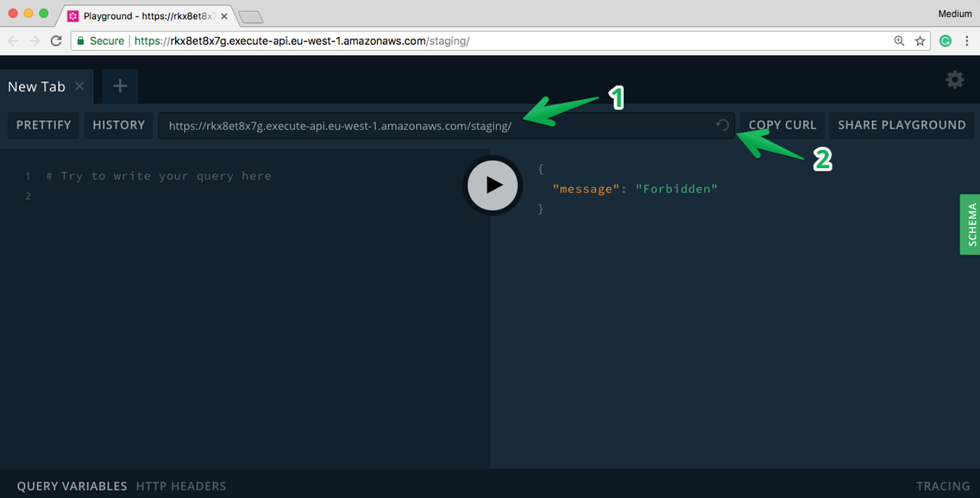Click the COPY CURL button
This screenshot has height=498, width=980.
[x=781, y=124]
